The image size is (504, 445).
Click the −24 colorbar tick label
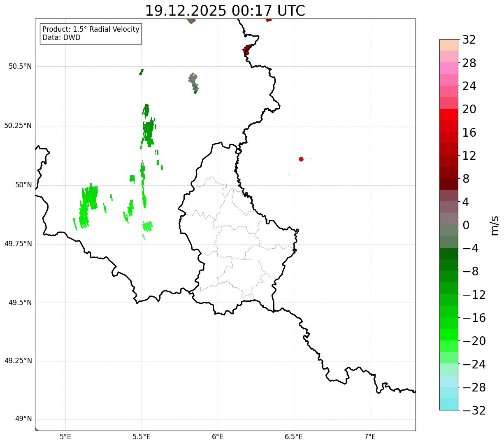pyautogui.click(x=474, y=364)
